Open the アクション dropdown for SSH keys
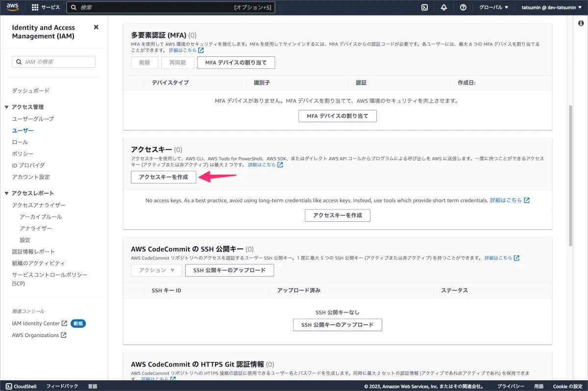Viewport: 588px width, 391px height. (156, 270)
